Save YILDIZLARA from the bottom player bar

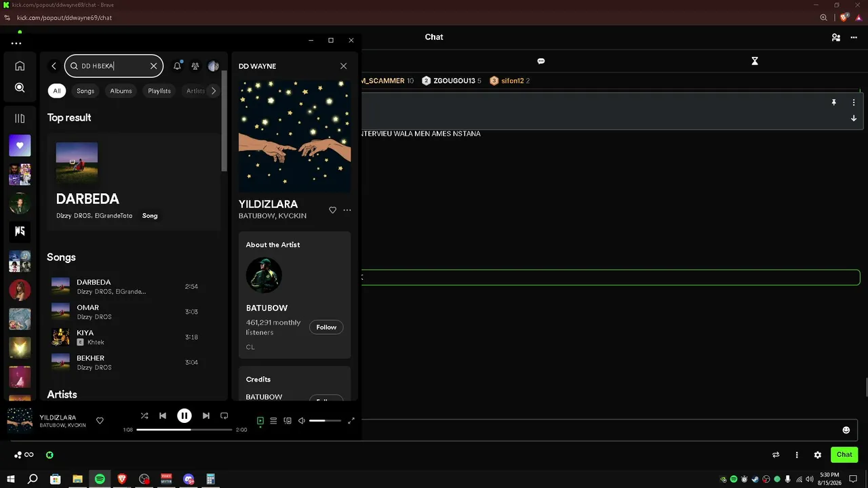100,421
